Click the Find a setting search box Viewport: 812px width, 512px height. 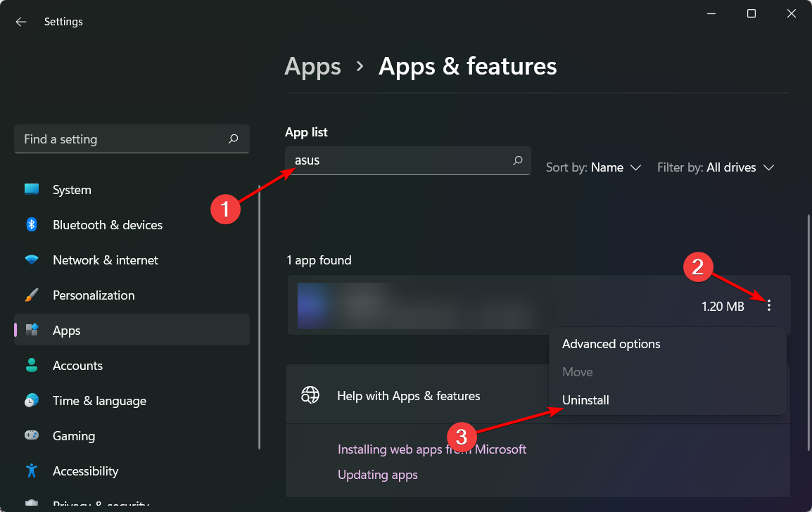123,139
